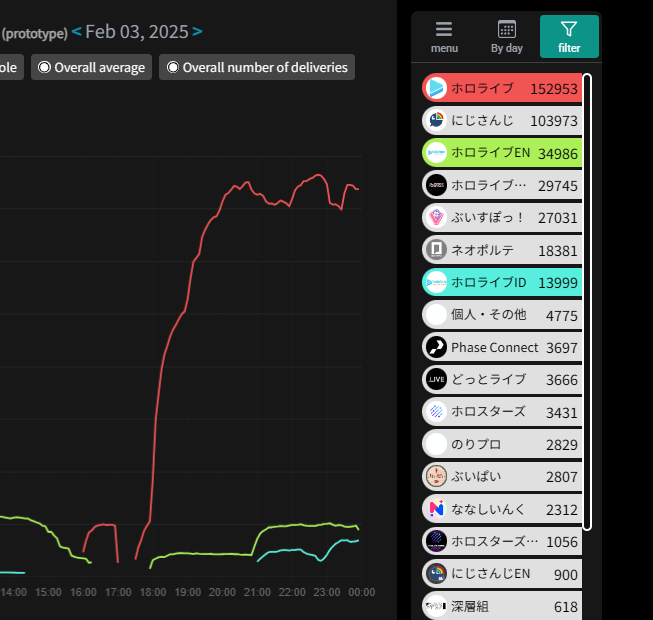Image resolution: width=653 pixels, height=620 pixels.
Task: Go to next date arrow
Action: [197, 32]
